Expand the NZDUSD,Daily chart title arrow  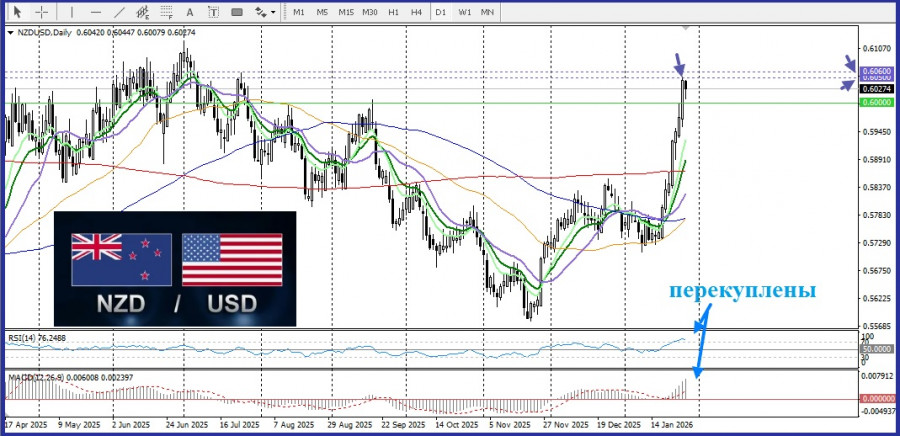10,33
